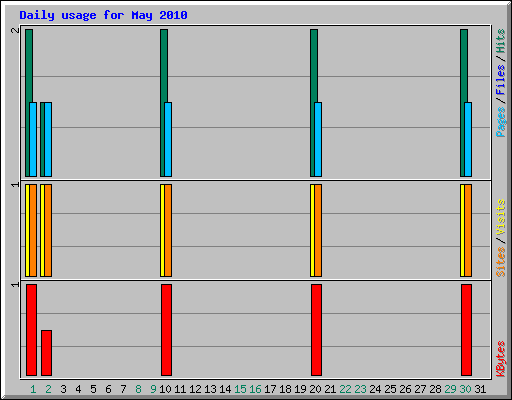Click the yellow Visits legend label
Image resolution: width=512 pixels, height=400 pixels.
pyautogui.click(x=501, y=218)
